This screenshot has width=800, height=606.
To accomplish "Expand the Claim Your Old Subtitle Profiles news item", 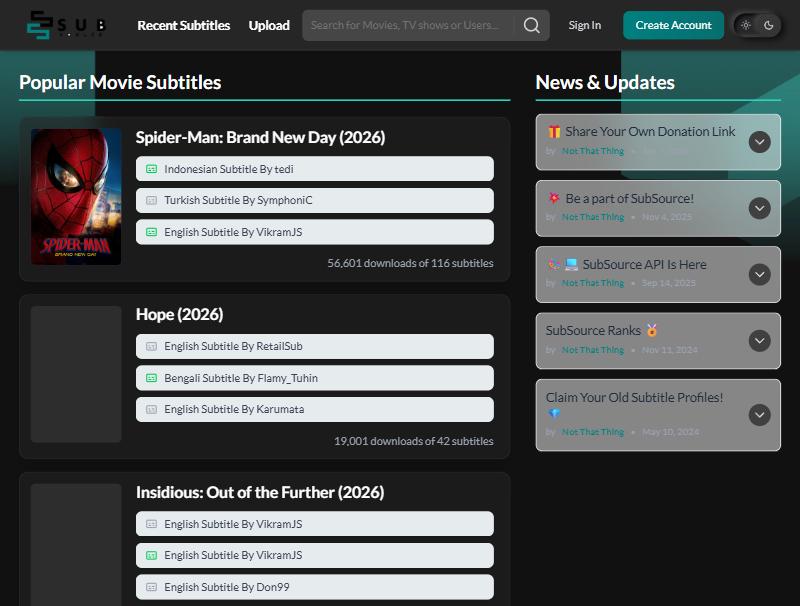I will pyautogui.click(x=759, y=415).
